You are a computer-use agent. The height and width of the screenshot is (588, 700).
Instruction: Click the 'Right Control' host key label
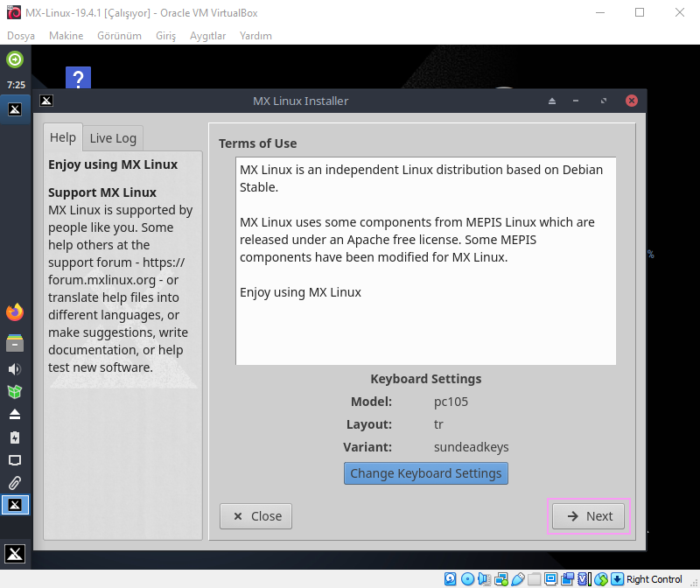click(x=654, y=579)
